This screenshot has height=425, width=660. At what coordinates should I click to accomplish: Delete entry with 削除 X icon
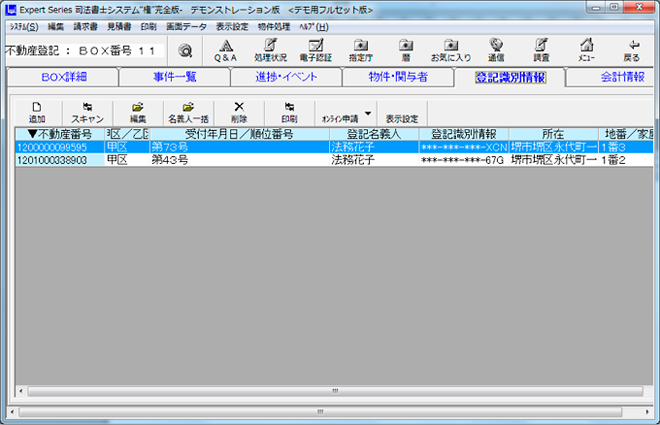tap(238, 111)
